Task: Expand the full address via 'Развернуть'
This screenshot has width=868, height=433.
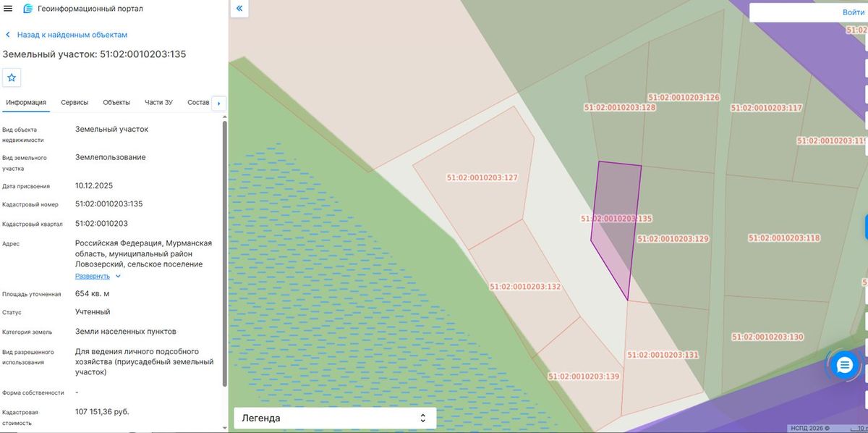Action: (x=93, y=276)
